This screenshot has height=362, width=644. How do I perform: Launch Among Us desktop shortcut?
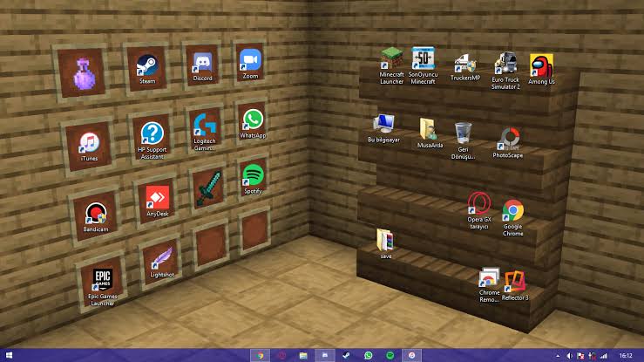click(x=541, y=69)
